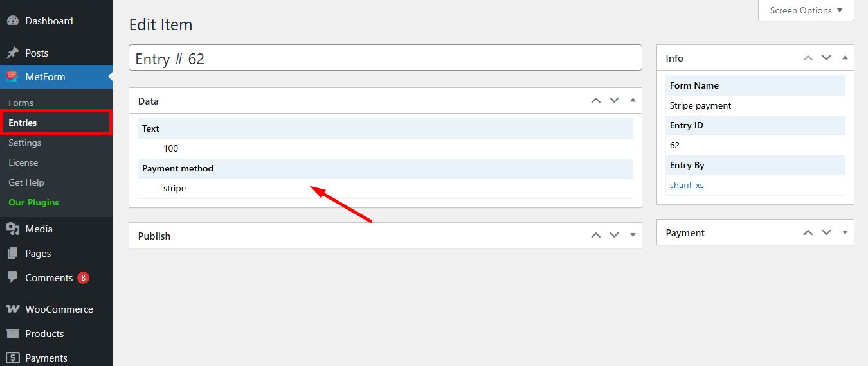Image resolution: width=868 pixels, height=366 pixels.
Task: Click the Pages icon in sidebar
Action: tap(12, 254)
